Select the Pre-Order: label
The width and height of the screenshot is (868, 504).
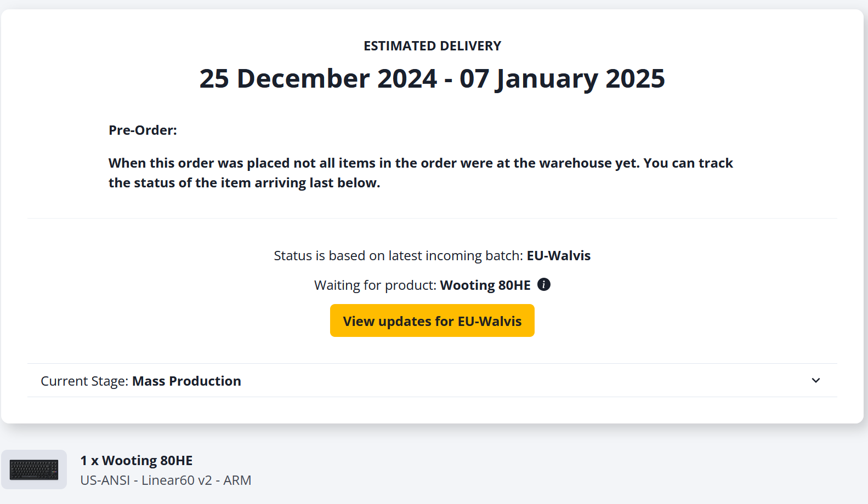[143, 130]
